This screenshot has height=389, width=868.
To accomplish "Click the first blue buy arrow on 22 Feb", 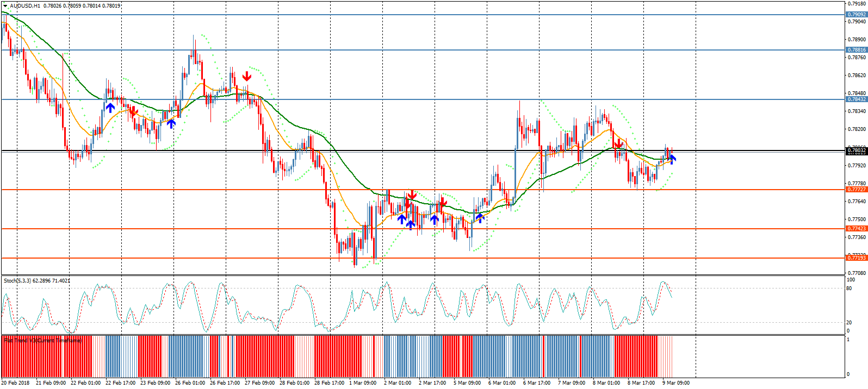I will (x=110, y=108).
